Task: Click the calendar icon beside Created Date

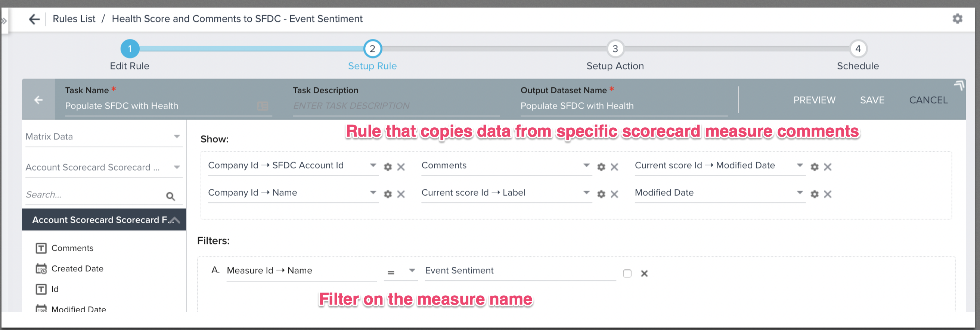Action: click(41, 269)
